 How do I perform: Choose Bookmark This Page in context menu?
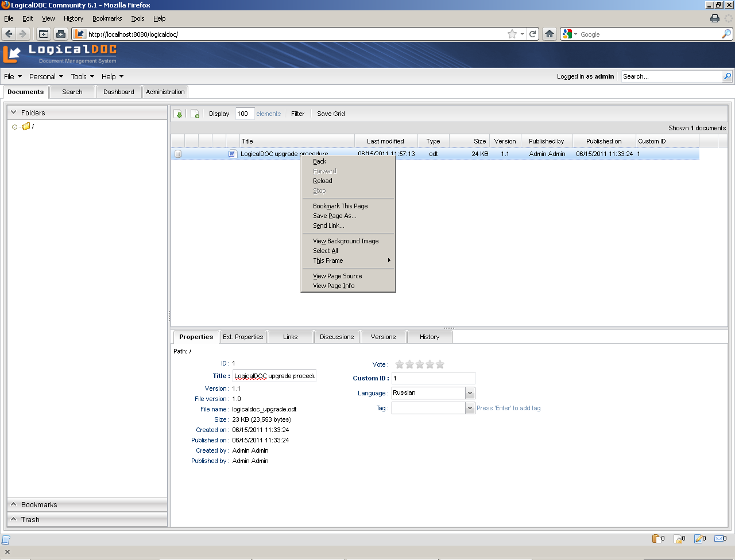349,206
